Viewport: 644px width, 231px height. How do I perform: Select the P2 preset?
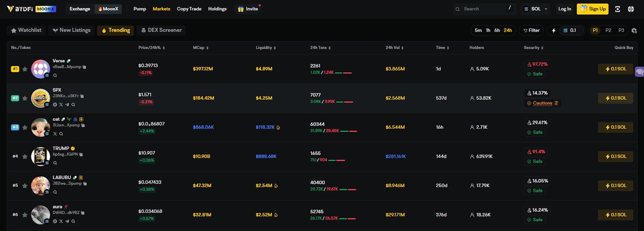coord(608,30)
